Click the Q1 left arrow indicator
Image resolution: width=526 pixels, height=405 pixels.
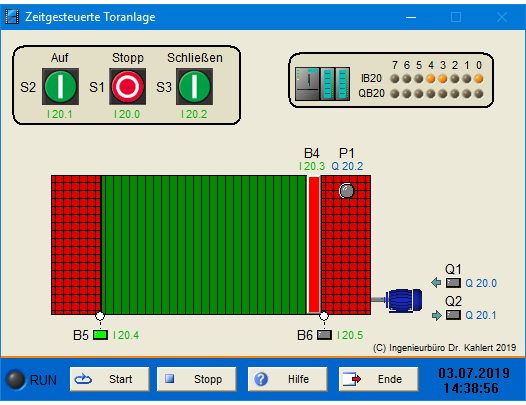click(x=436, y=283)
